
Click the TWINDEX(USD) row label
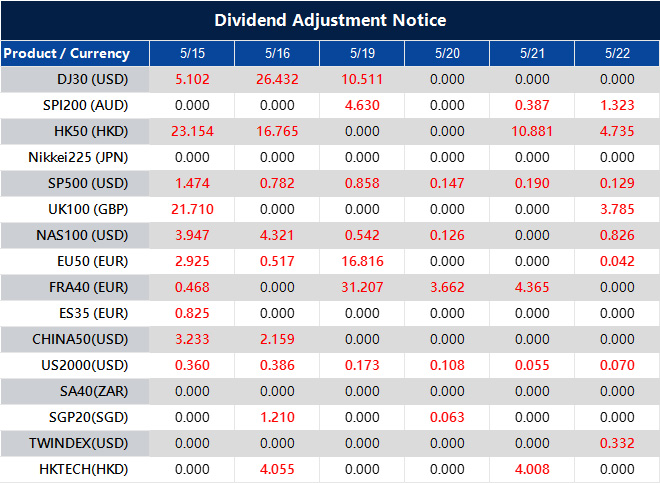[79, 443]
